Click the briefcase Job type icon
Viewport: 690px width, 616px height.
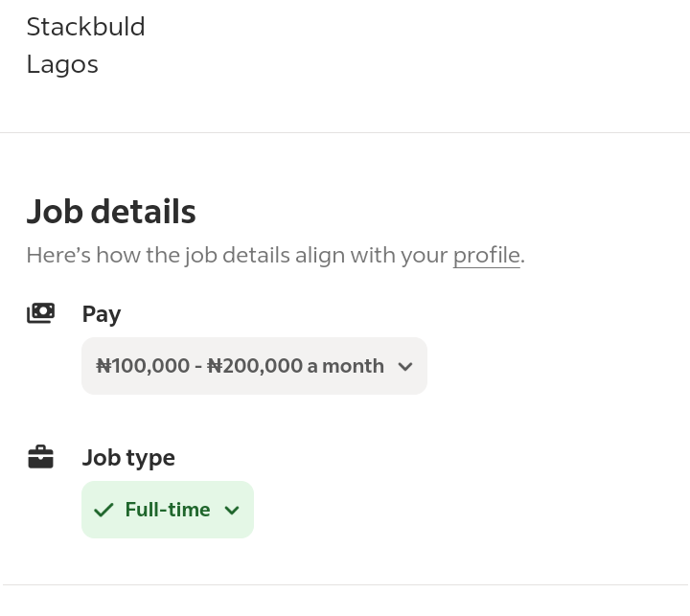[41, 457]
